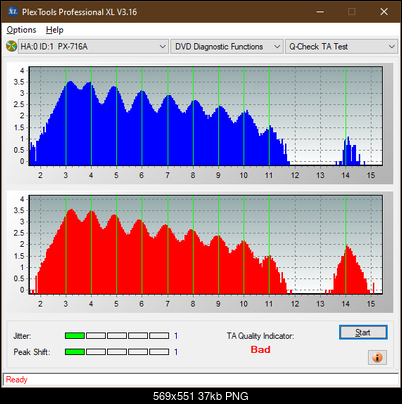
Task: Click the Jitter value 1
Action: [176, 336]
